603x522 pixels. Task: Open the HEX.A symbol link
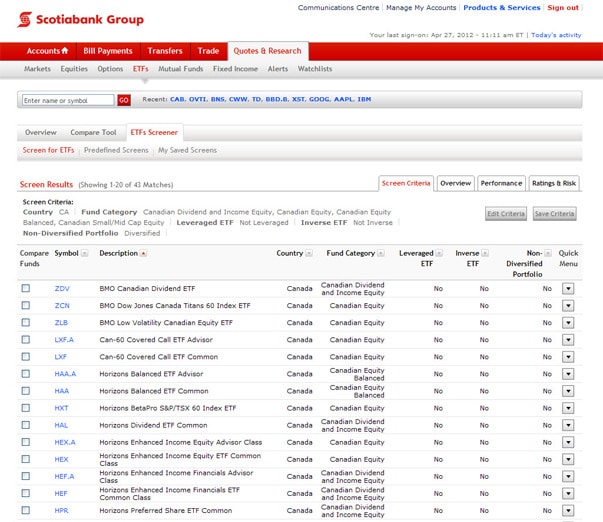click(65, 442)
